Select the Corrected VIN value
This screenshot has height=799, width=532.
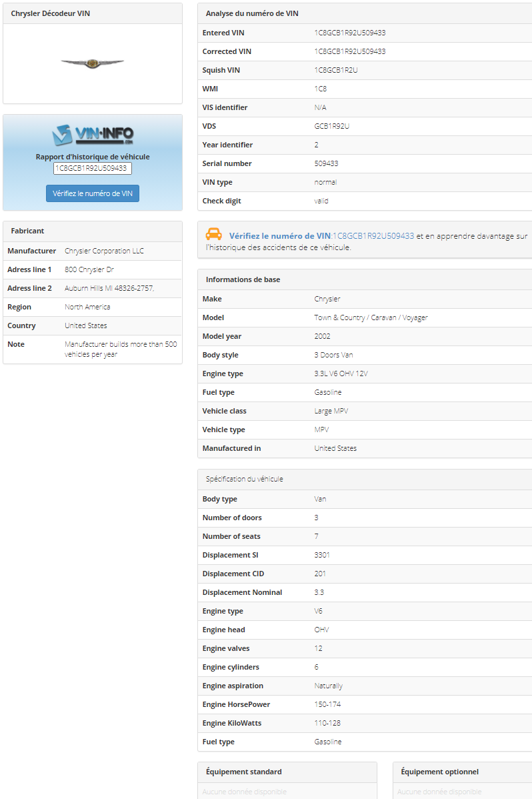coord(350,51)
